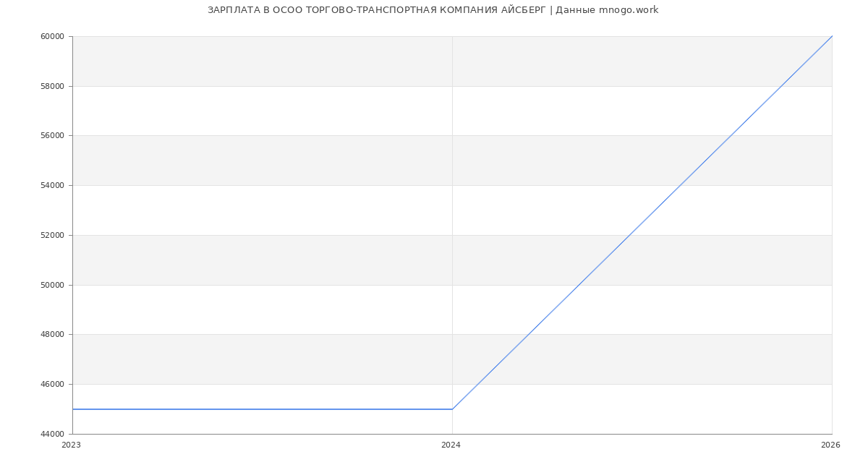This screenshot has height=470, width=868.
Task: Click the line's bend point at 2024
Action: coord(452,409)
